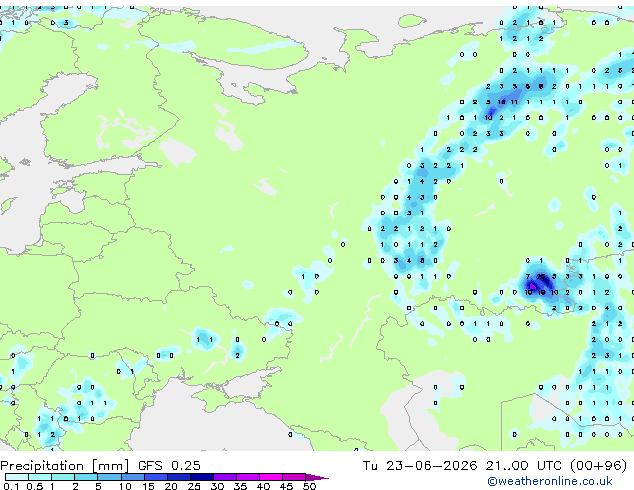Click the '21..00 UTC' time text
Image resolution: width=634 pixels, height=490 pixels.
524,466
